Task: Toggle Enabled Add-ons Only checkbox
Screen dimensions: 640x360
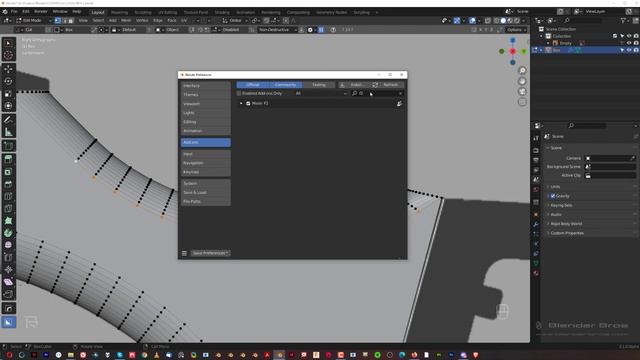Action: click(239, 93)
